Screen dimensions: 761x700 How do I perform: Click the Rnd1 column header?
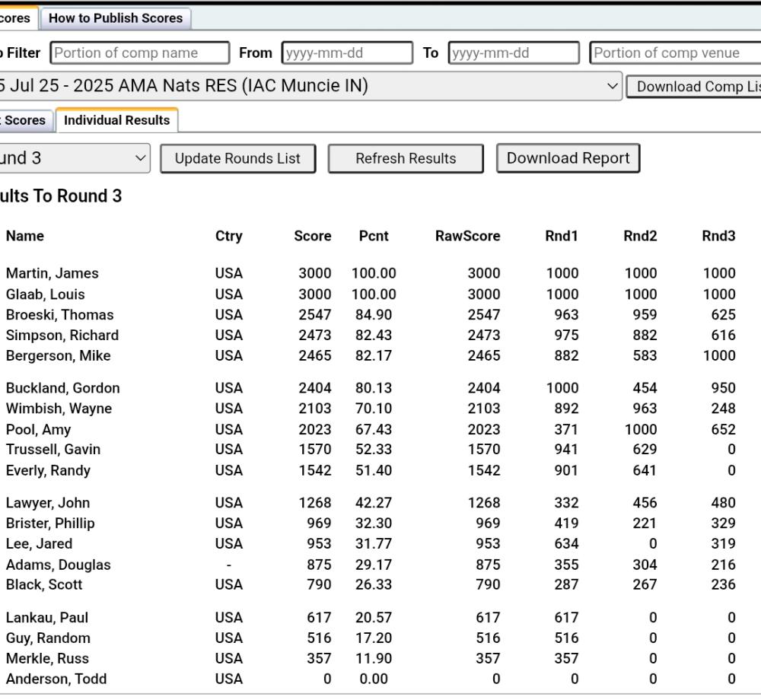[x=562, y=236]
